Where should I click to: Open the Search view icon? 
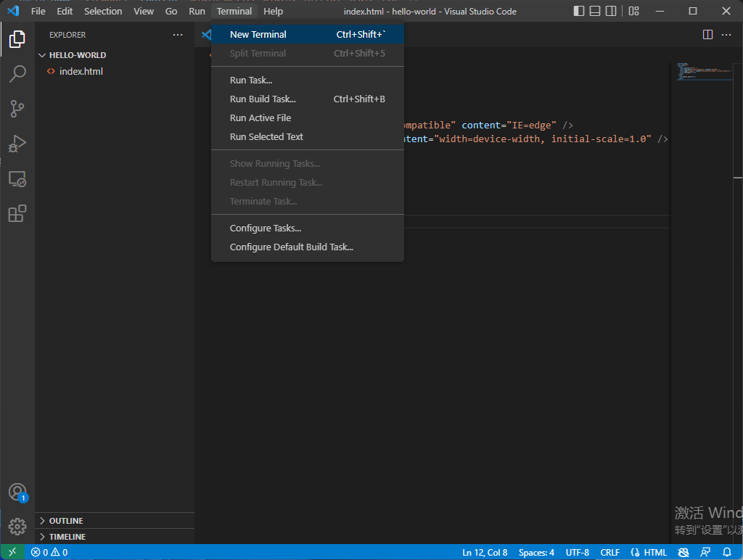[17, 74]
